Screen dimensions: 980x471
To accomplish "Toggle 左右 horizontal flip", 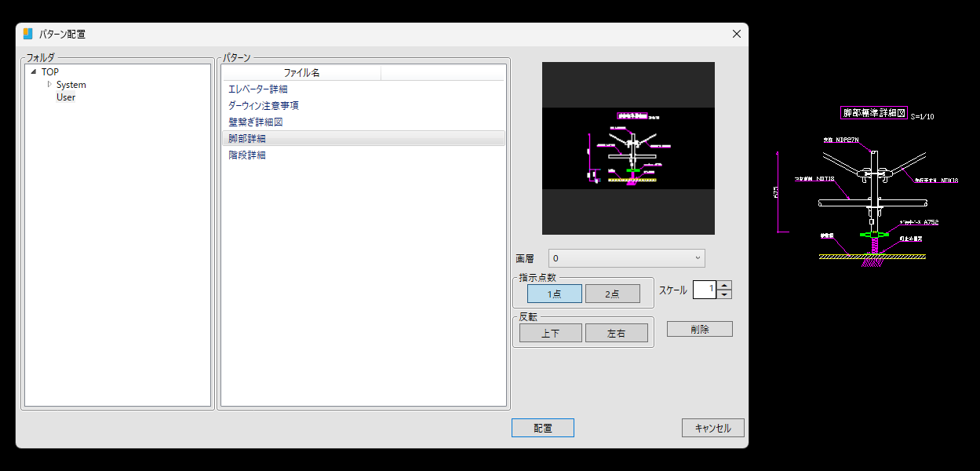I will [616, 333].
